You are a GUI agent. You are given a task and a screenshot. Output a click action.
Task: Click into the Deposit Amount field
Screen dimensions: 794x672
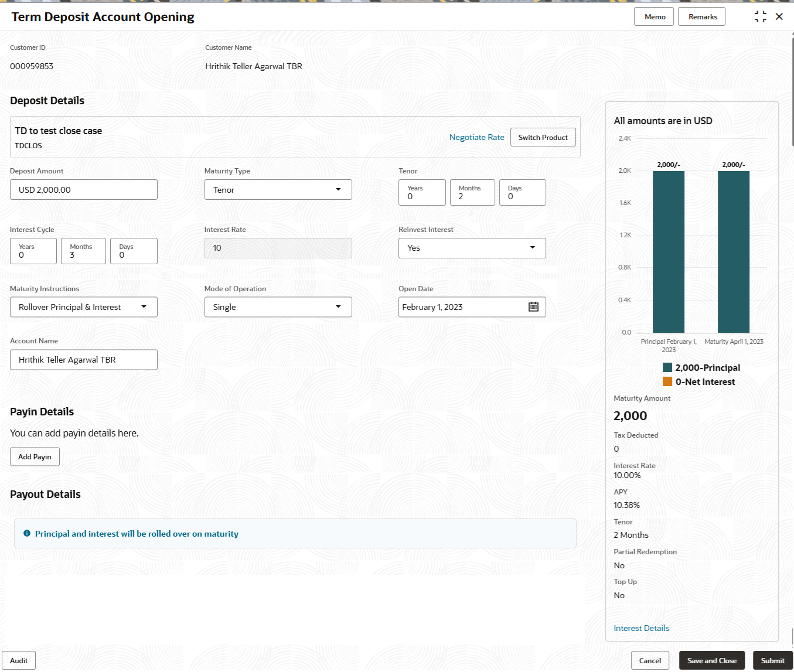(x=84, y=190)
